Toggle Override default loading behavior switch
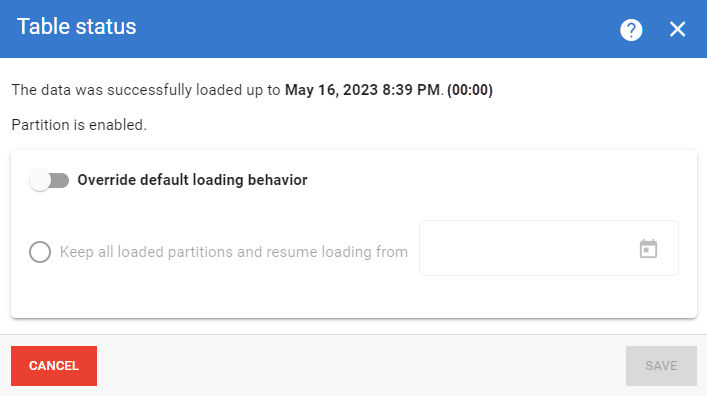The height and width of the screenshot is (396, 707). pyautogui.click(x=49, y=180)
